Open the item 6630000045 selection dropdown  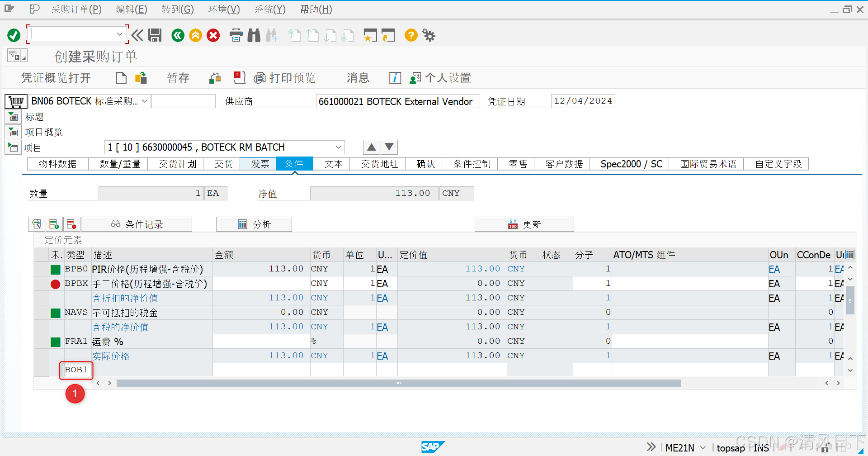(338, 147)
